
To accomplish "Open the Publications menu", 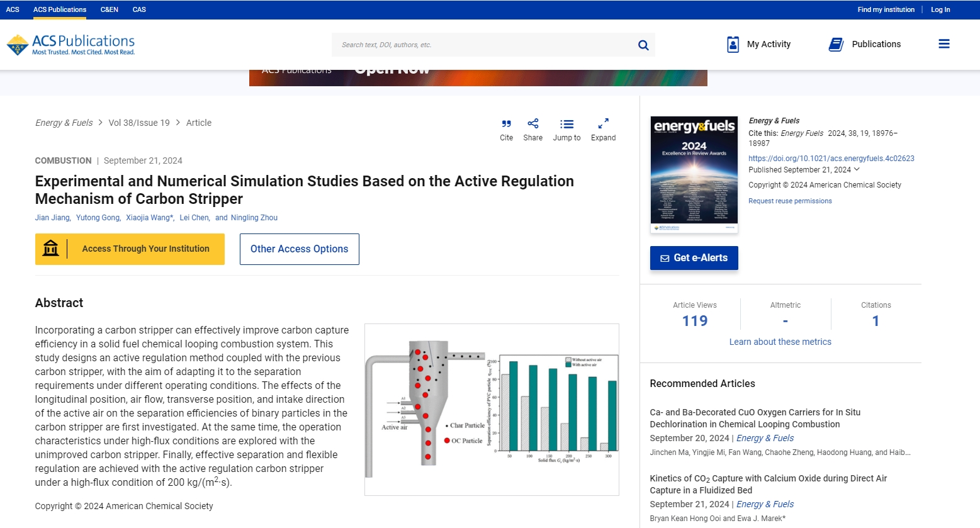I will (865, 44).
